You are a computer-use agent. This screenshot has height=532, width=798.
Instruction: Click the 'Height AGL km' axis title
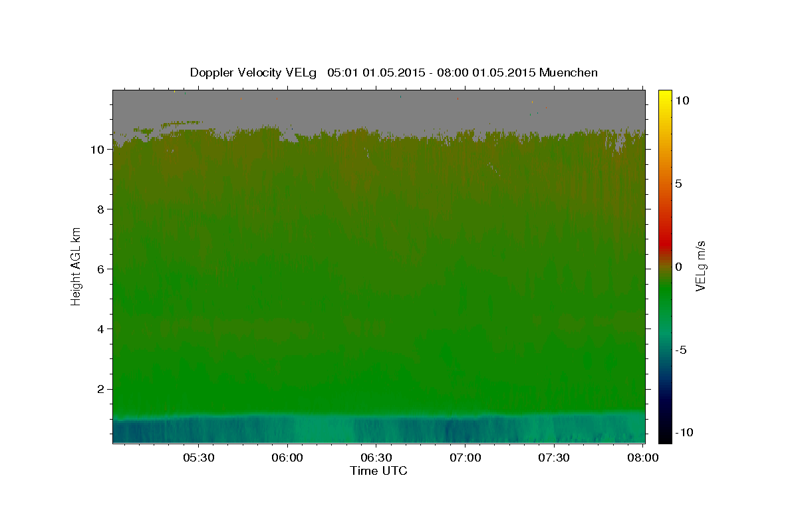[76, 266]
